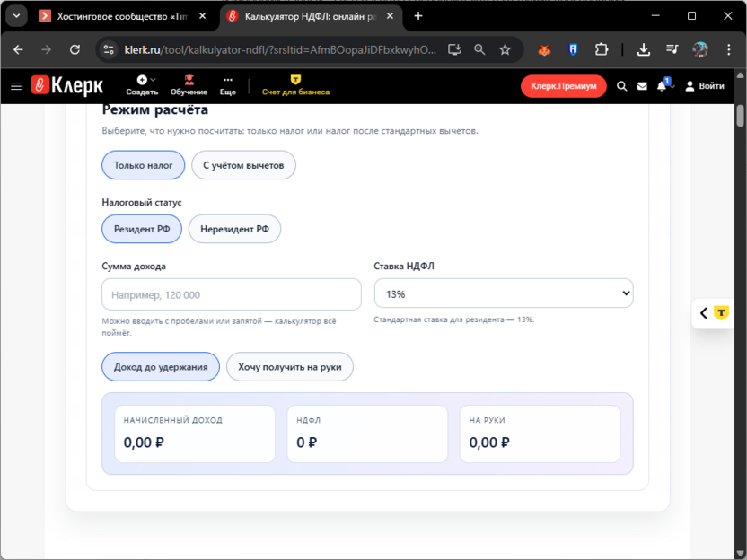Click the klerk.ru address bar URL
747x560 pixels.
tap(280, 49)
